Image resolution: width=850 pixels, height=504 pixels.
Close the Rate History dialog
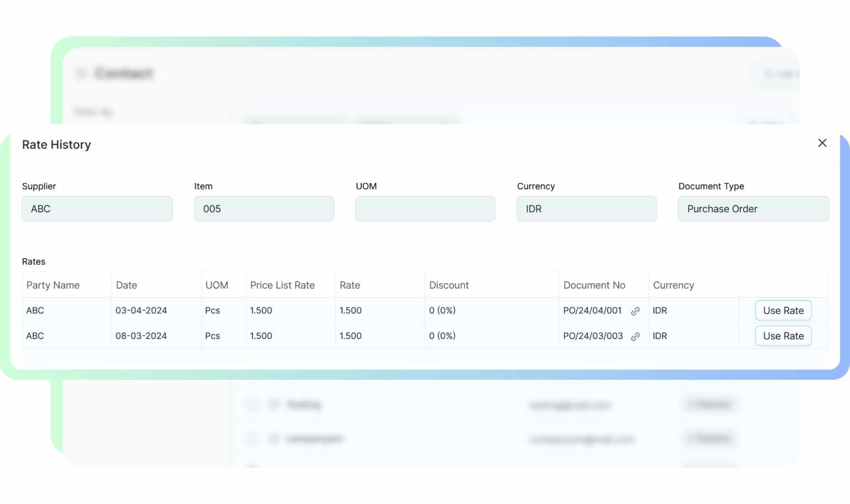click(x=822, y=143)
